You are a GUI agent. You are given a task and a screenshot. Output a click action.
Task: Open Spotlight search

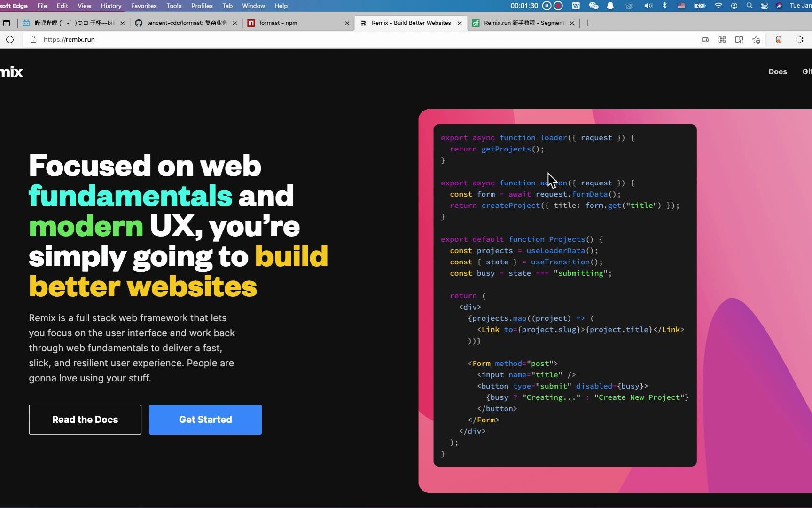click(750, 6)
